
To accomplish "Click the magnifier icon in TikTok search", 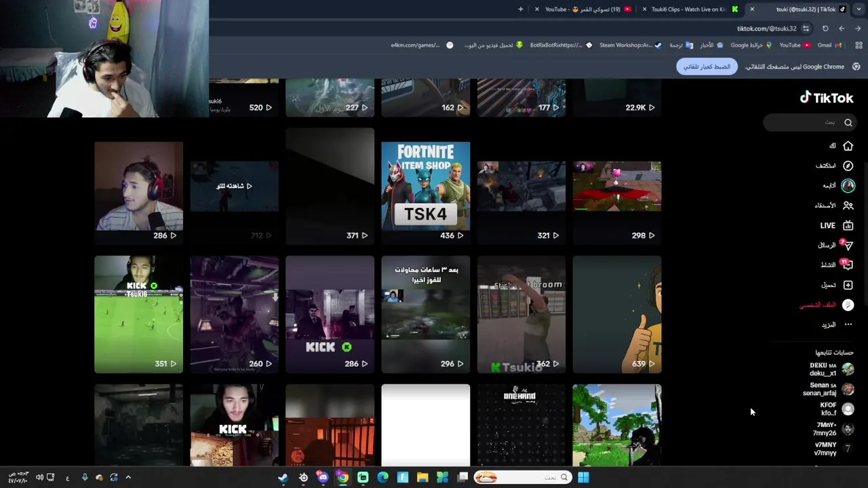I will [848, 123].
